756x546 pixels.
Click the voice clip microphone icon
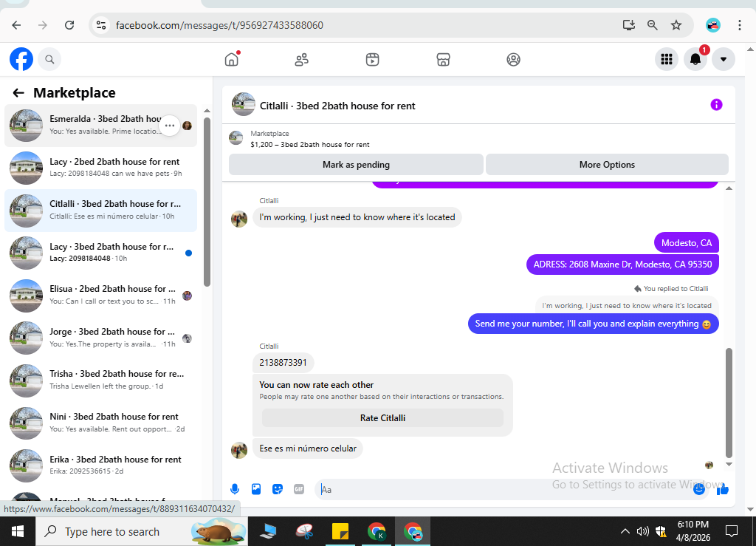235,489
